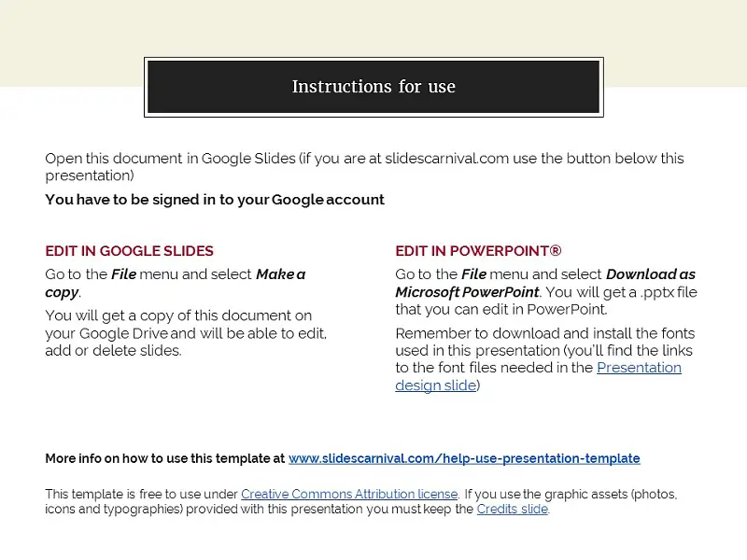747x560 pixels.
Task: Click the 'You will get a copy' paragraph
Action: point(186,333)
